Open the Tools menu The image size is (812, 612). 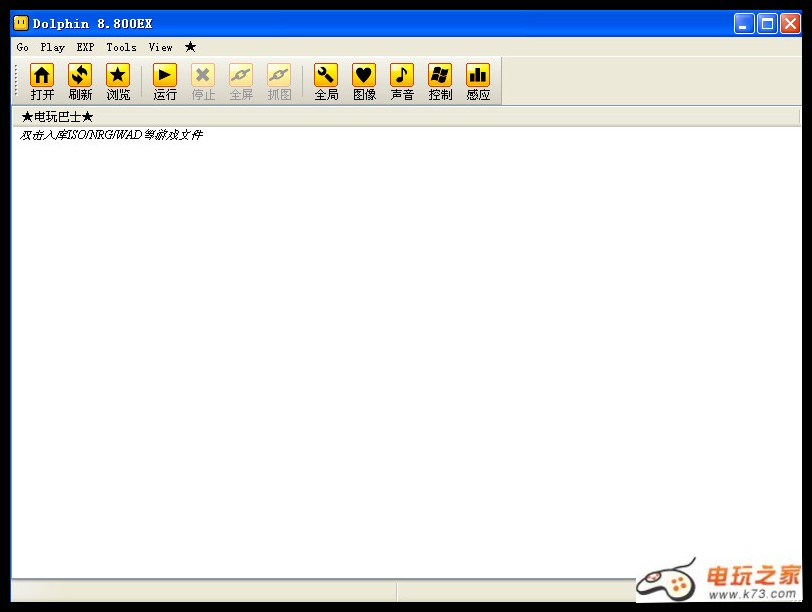pyautogui.click(x=121, y=47)
